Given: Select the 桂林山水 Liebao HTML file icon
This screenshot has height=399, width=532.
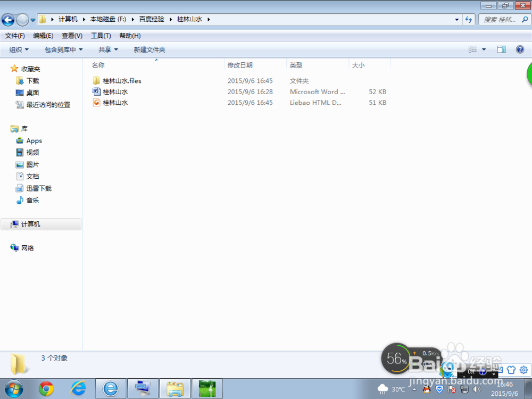Looking at the screenshot, I should click(96, 103).
